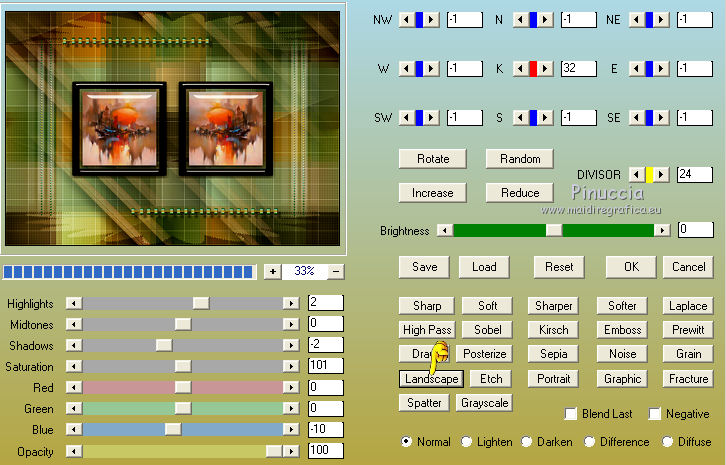Decrease the W value with left arrow
This screenshot has height=465, width=726.
(x=407, y=69)
